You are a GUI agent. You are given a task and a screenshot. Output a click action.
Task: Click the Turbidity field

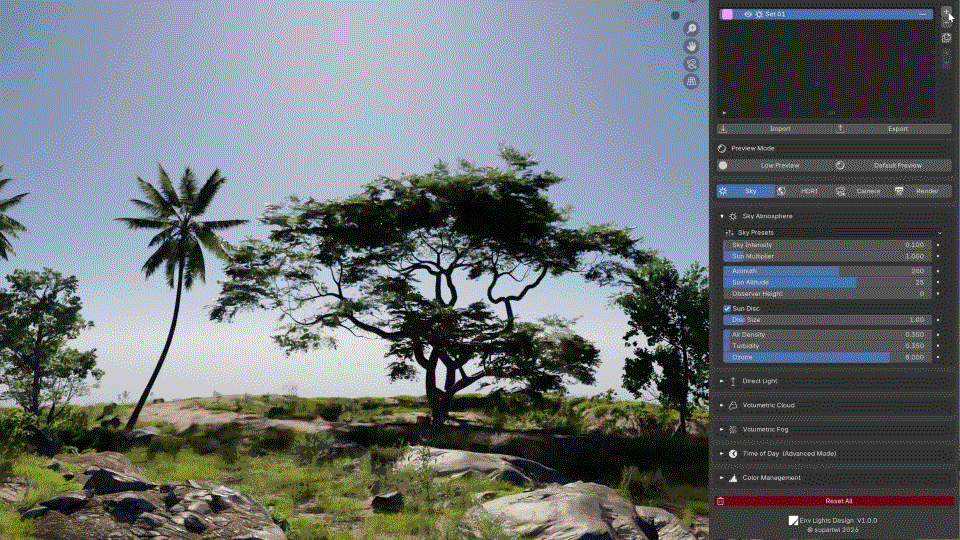click(x=827, y=346)
